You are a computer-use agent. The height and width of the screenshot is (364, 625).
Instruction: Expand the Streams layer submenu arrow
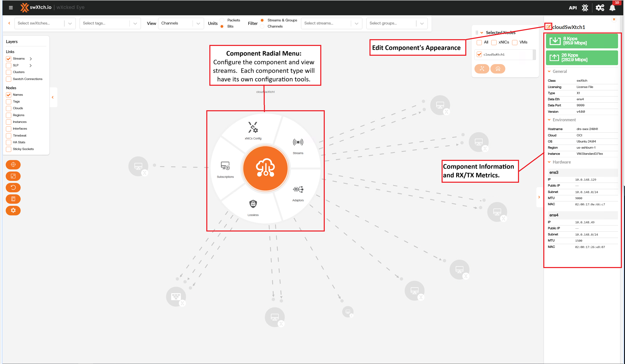click(x=31, y=59)
